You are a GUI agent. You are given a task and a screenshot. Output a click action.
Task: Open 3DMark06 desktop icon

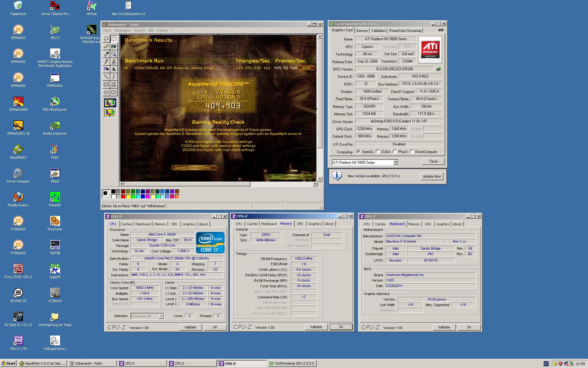tap(18, 80)
